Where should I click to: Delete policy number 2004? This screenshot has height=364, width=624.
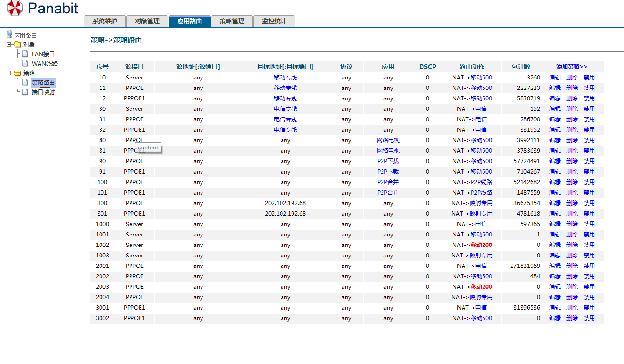(572, 297)
